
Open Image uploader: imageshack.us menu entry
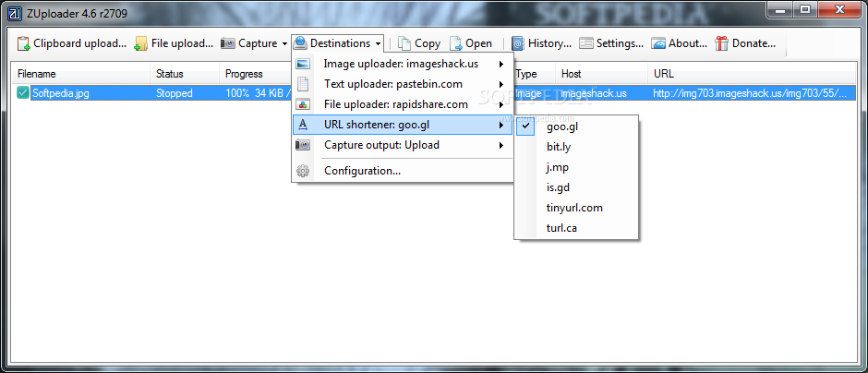403,64
